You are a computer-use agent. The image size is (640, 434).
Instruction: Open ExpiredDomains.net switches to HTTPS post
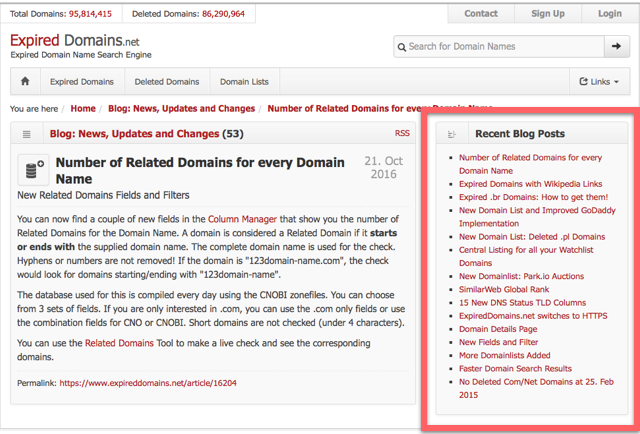tap(533, 316)
